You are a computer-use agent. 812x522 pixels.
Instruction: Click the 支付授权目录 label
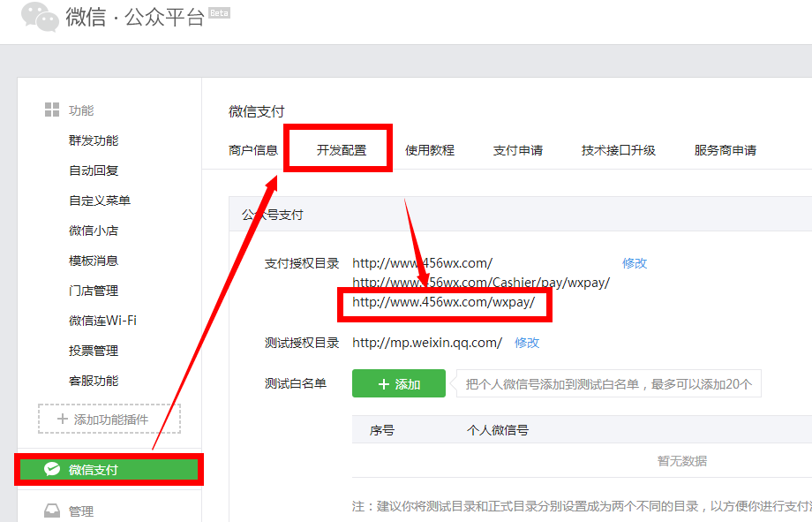(x=302, y=263)
